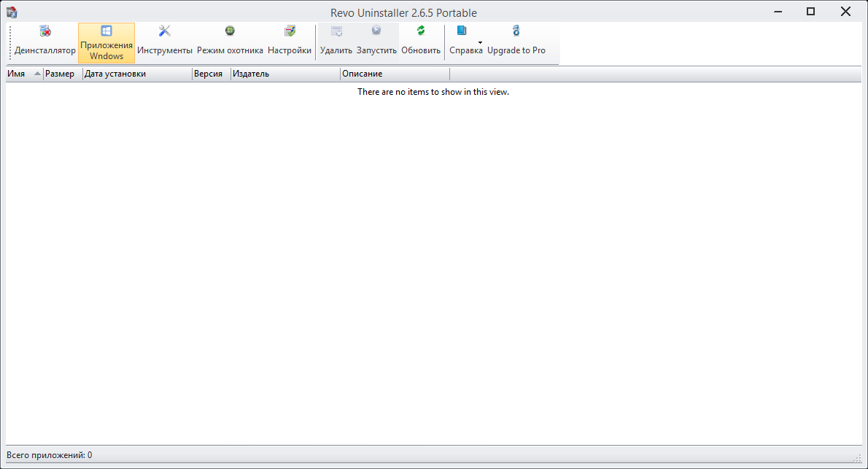Click the toolbar drag handle gripper
Image resolution: width=868 pixels, height=469 pixels.
pos(10,42)
